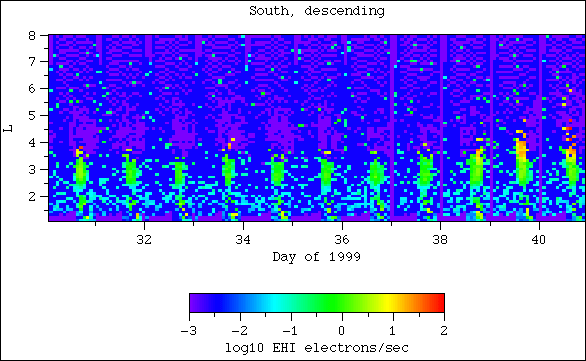This screenshot has height=361, width=586.
Task: Click the x-axis tick label "38"
Action: point(440,240)
